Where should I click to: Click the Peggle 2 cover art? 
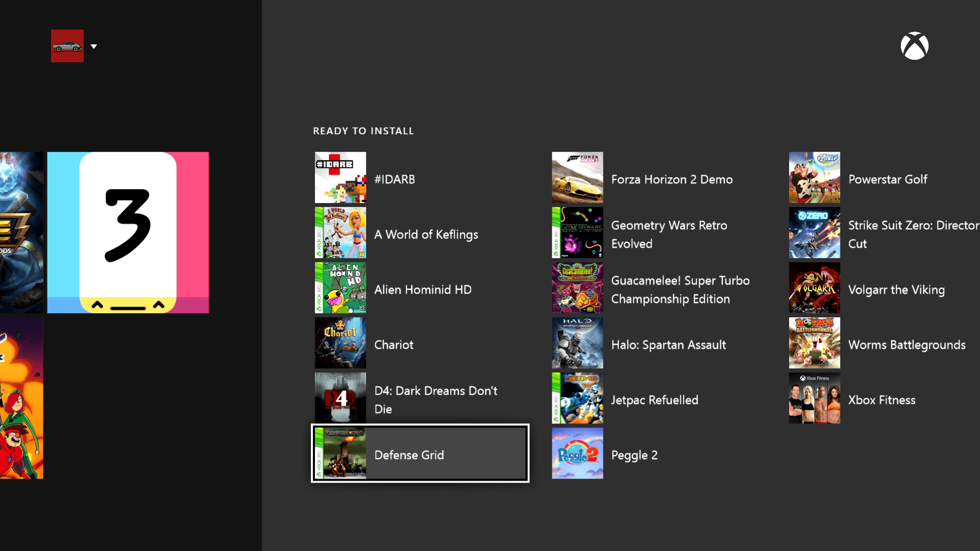tap(577, 453)
